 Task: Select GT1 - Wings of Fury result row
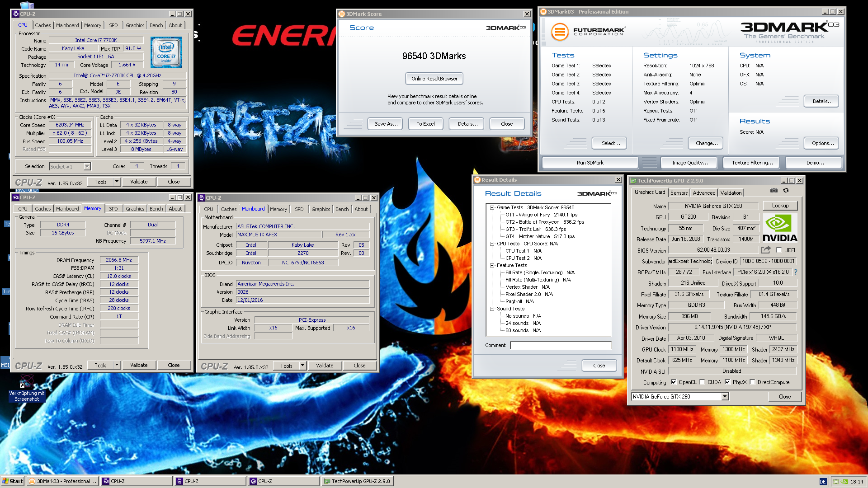pyautogui.click(x=541, y=215)
